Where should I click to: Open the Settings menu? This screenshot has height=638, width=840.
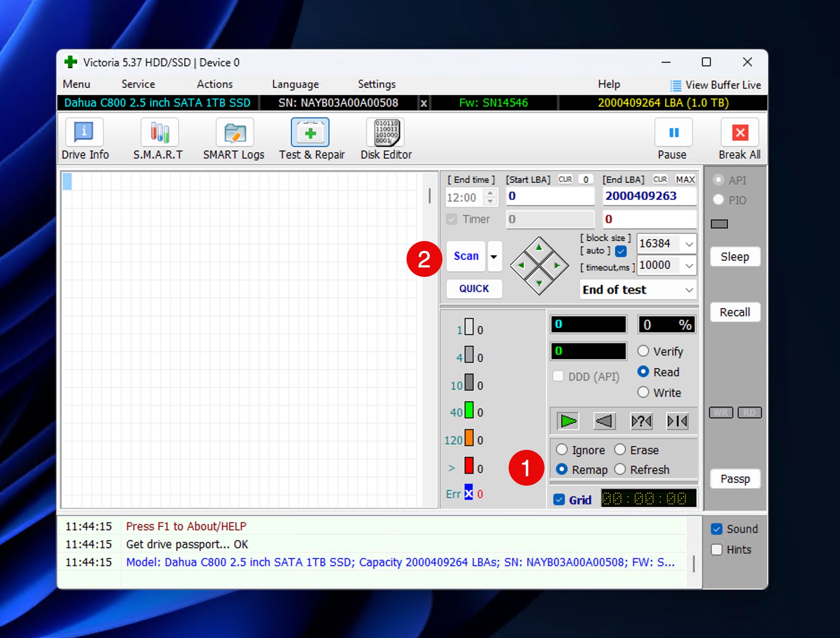(x=377, y=84)
